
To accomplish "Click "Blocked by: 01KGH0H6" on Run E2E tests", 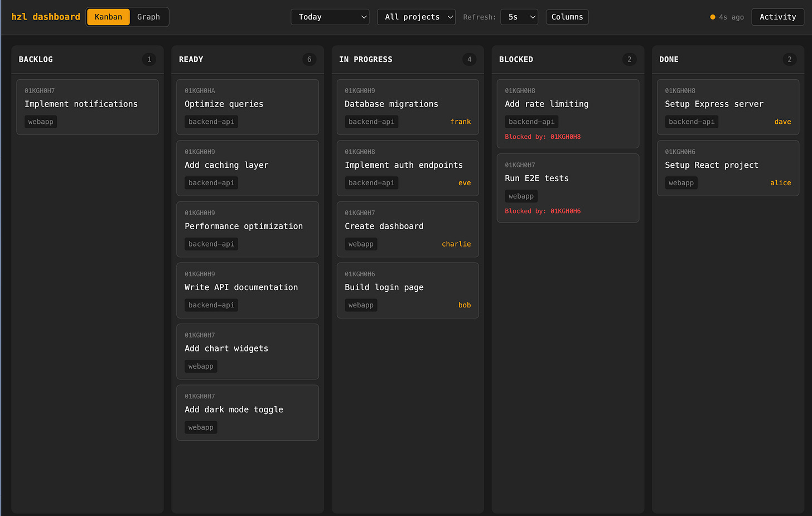I will point(543,211).
